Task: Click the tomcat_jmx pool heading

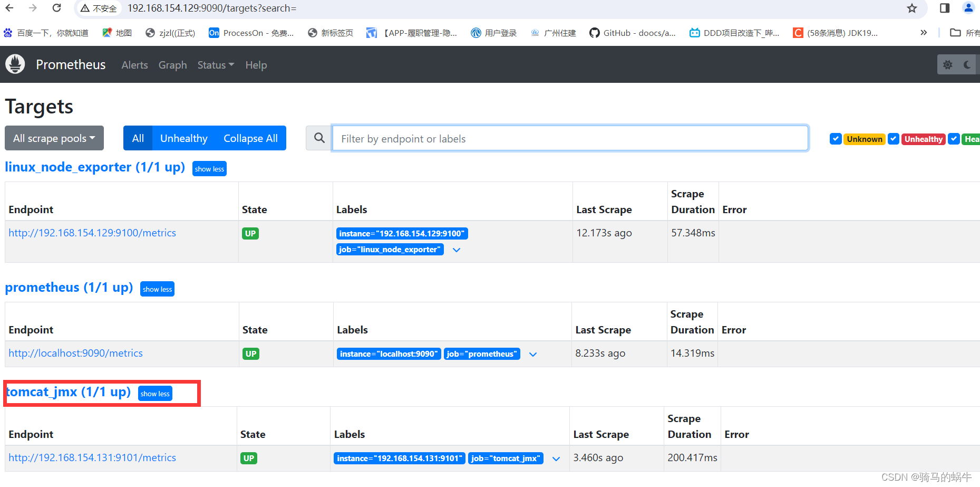Action: pyautogui.click(x=69, y=392)
